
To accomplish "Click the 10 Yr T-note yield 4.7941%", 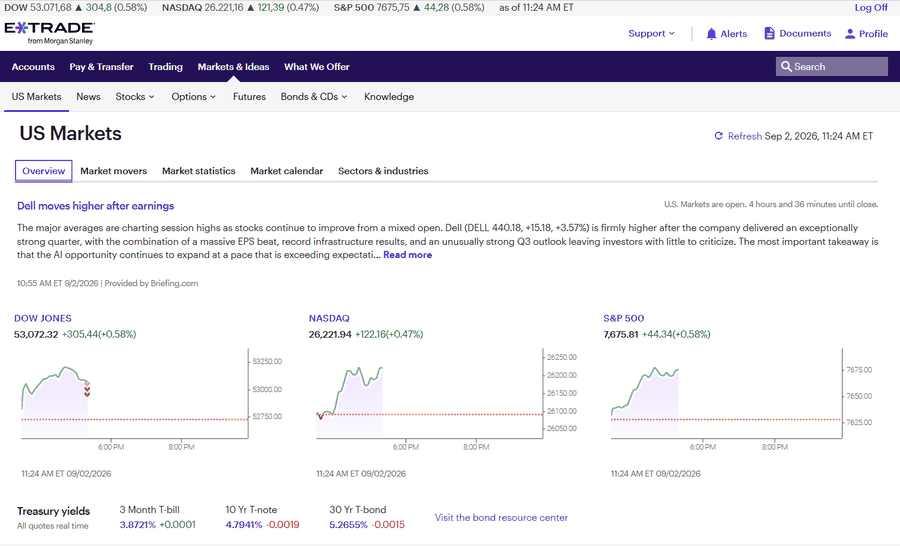I will tap(243, 525).
